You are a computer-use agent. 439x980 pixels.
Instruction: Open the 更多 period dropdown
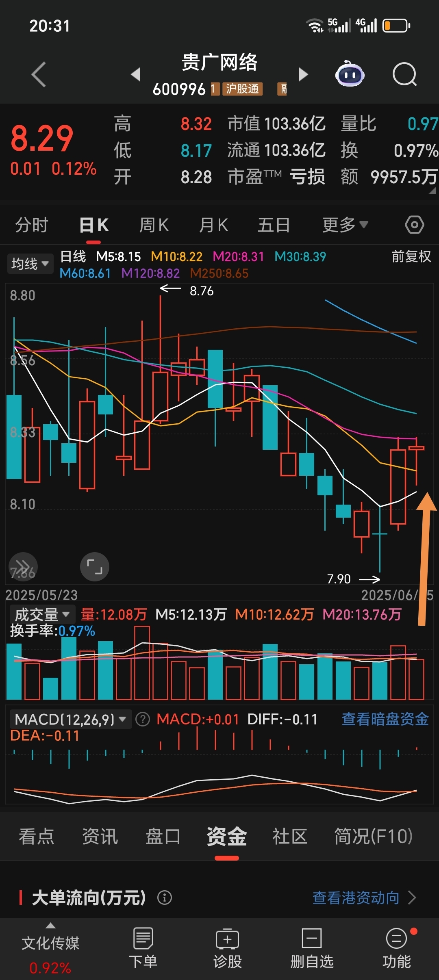(345, 225)
